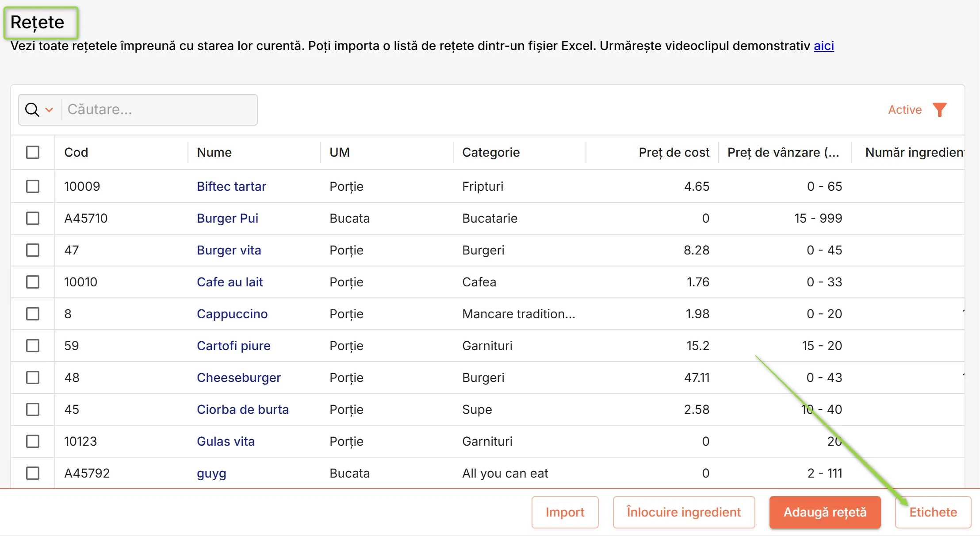Tick the Cartofi piure row checkbox

click(33, 346)
